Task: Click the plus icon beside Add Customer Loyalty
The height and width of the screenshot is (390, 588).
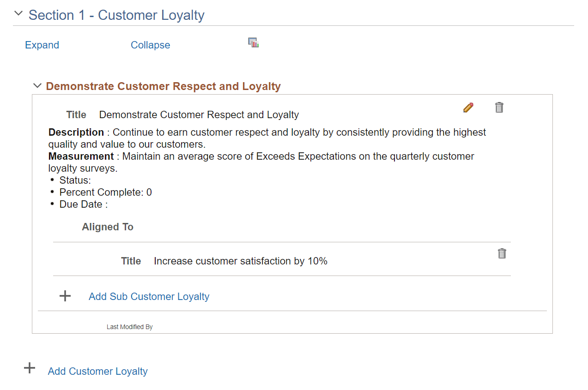Action: point(30,368)
